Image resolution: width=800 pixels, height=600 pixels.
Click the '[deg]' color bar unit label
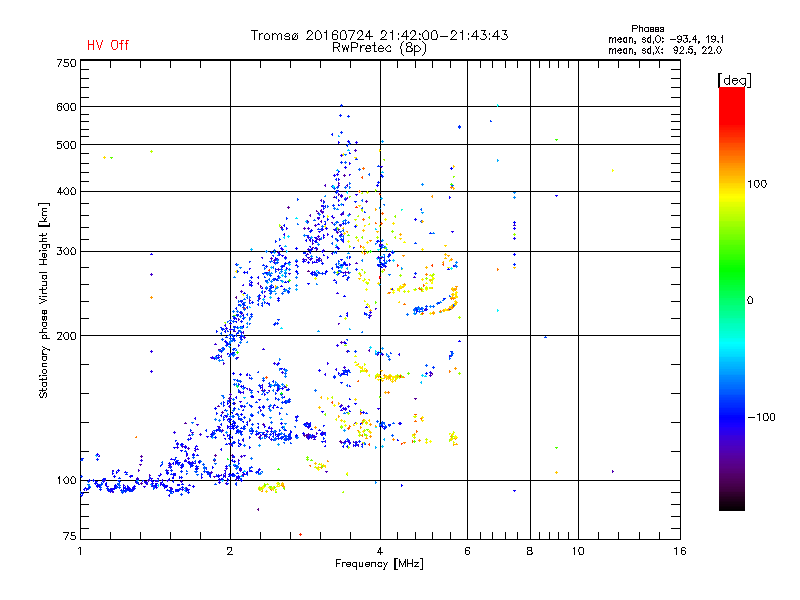[x=734, y=80]
